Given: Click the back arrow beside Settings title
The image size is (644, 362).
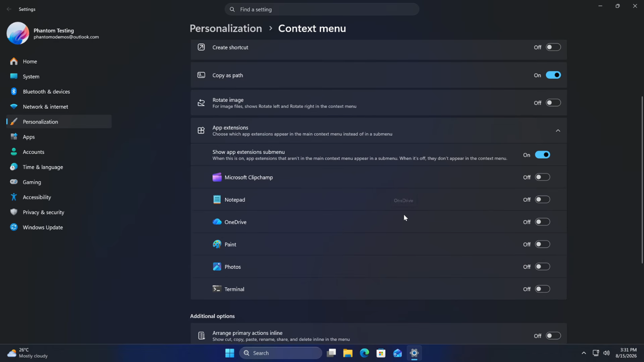Looking at the screenshot, I should click(x=9, y=9).
